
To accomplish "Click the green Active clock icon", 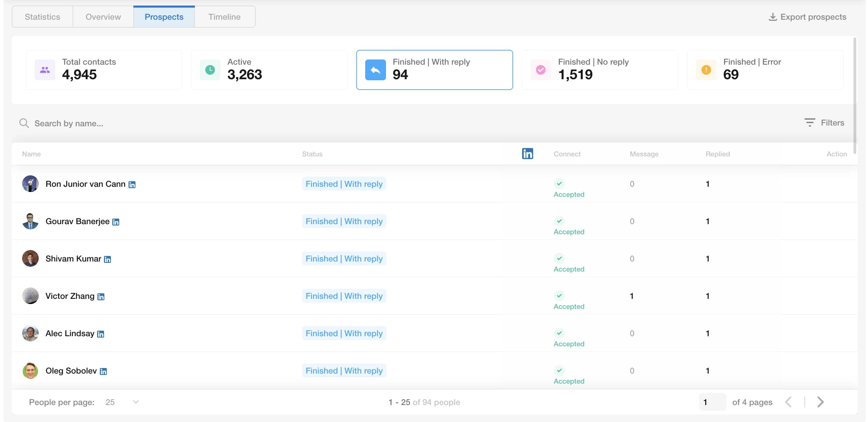I will tap(210, 70).
